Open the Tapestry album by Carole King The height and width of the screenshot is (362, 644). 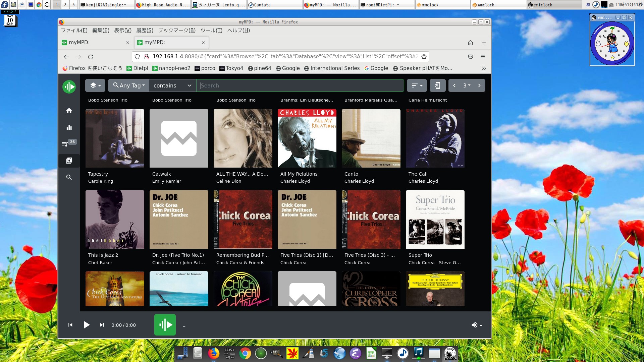pos(115,138)
